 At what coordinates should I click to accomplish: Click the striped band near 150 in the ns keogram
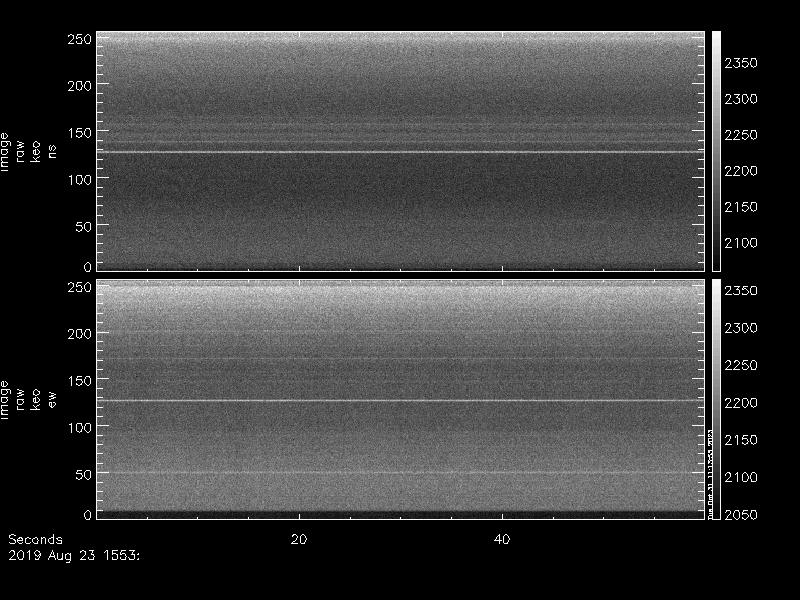(400, 136)
